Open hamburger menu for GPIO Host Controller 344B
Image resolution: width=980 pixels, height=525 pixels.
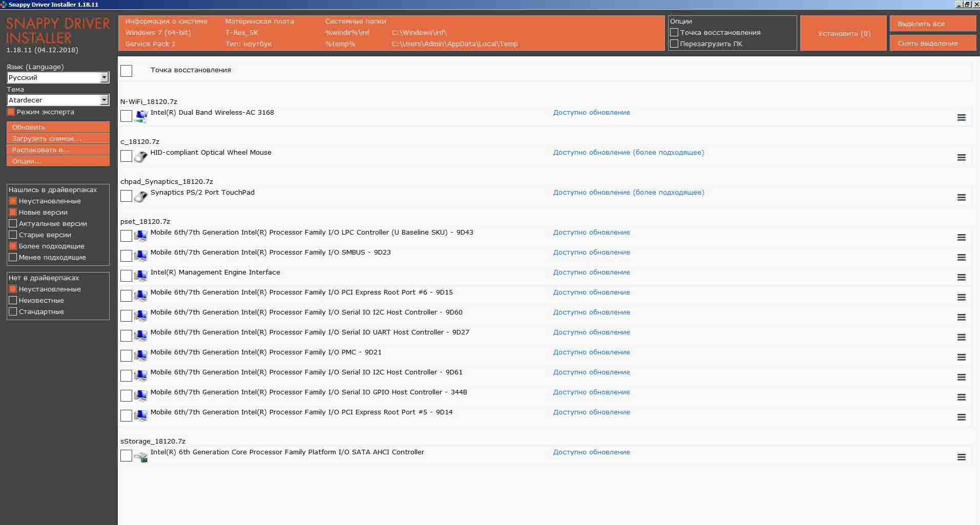(961, 397)
